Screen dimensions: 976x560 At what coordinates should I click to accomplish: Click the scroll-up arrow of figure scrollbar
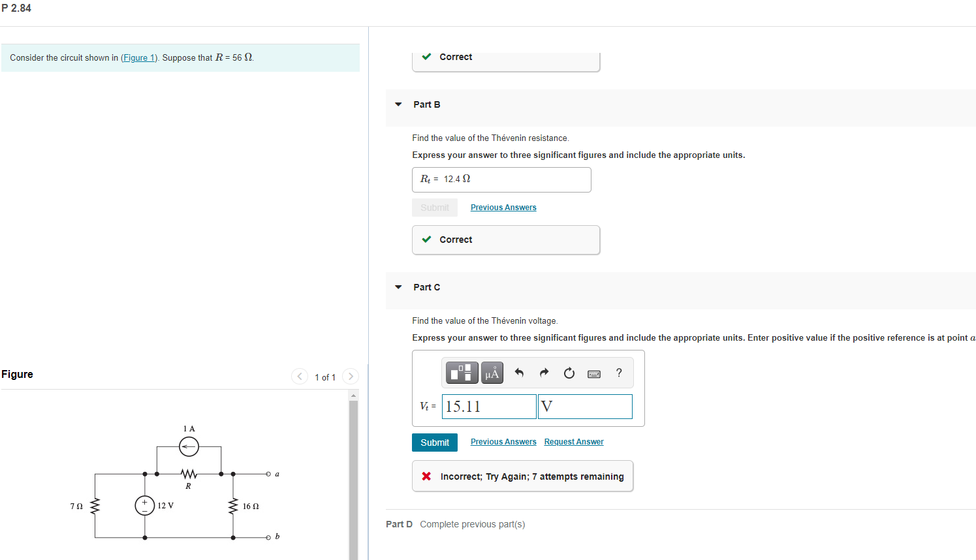coord(353,396)
